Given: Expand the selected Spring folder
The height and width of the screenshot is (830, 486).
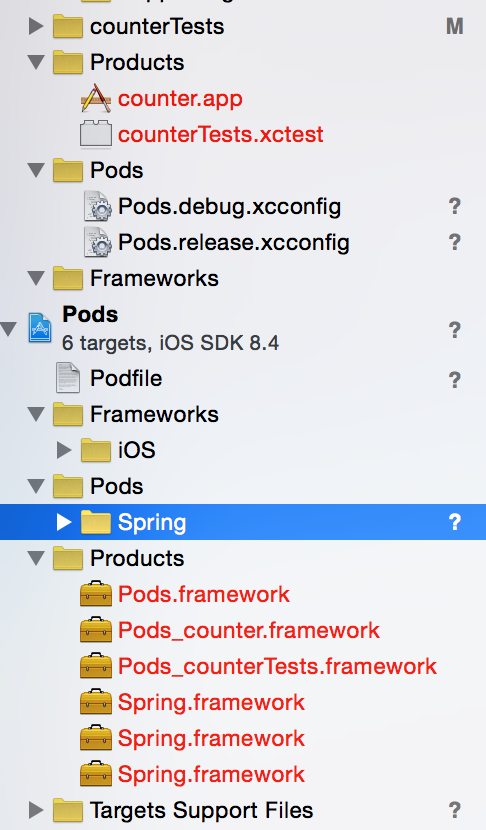Looking at the screenshot, I should [x=64, y=522].
